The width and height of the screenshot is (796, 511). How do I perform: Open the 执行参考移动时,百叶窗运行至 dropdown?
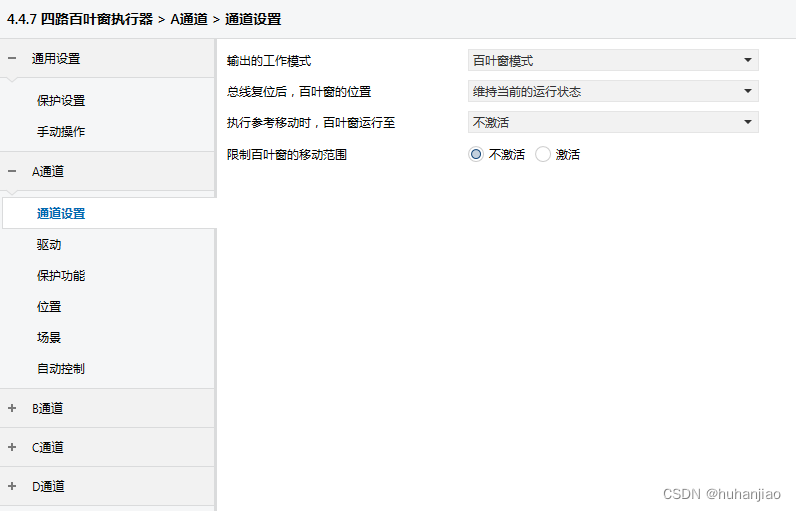coord(612,123)
